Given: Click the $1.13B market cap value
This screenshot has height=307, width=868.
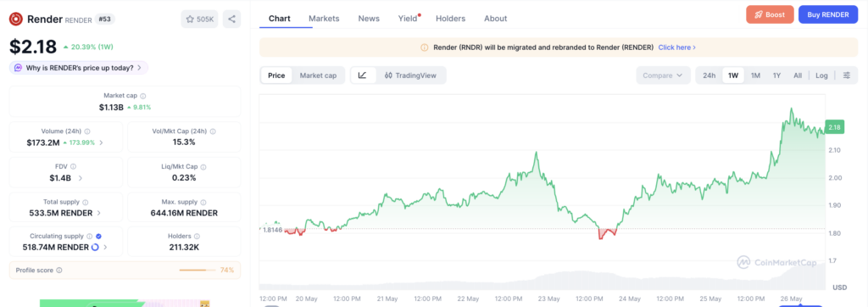Looking at the screenshot, I should click(x=111, y=107).
